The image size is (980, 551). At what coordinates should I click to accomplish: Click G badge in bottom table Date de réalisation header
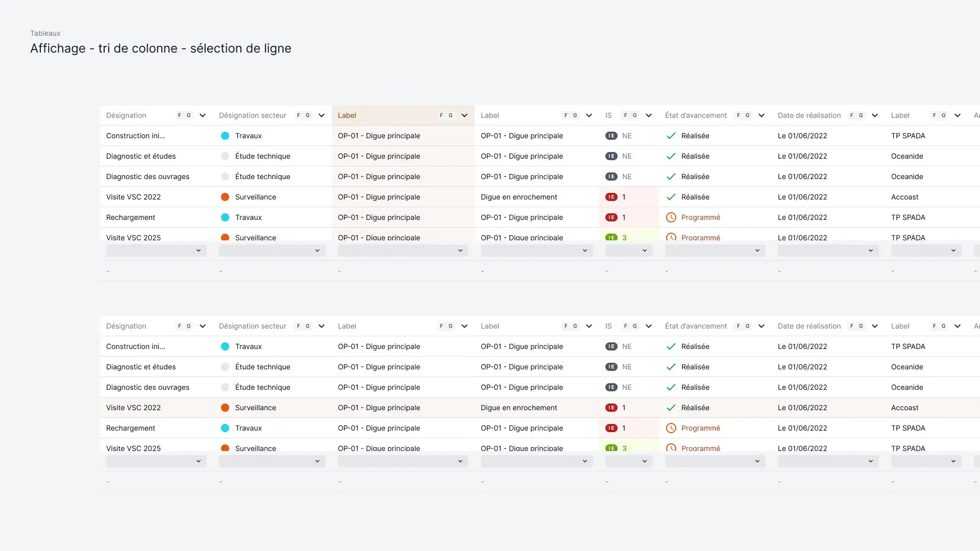(861, 326)
